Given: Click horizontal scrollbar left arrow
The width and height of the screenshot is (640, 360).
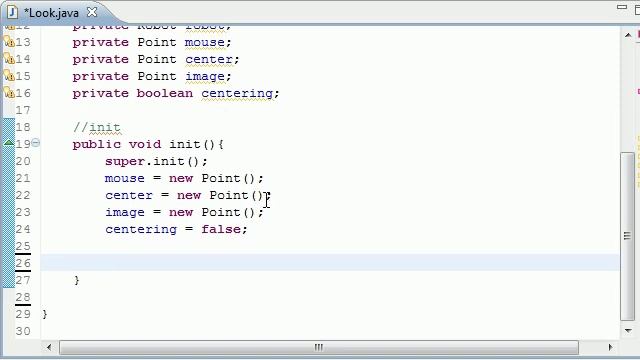Looking at the screenshot, I should 49,347.
